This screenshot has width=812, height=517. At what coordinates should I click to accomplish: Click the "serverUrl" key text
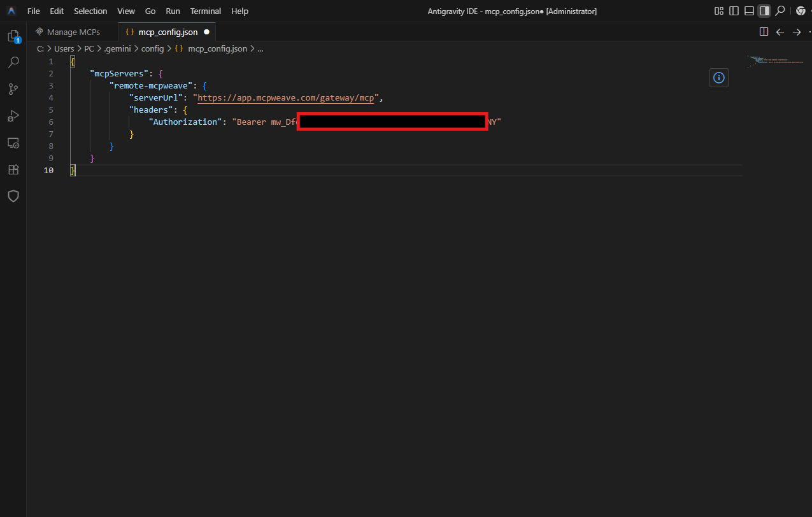coord(155,97)
